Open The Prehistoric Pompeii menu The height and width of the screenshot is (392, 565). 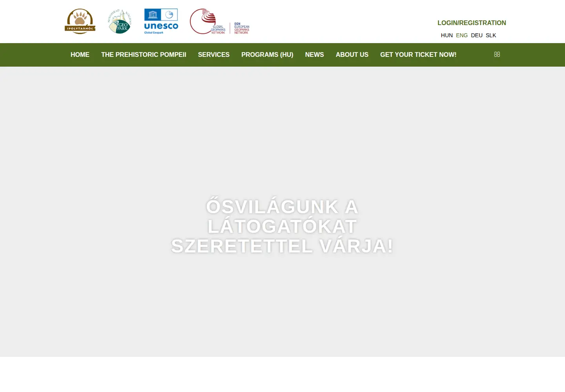point(144,55)
